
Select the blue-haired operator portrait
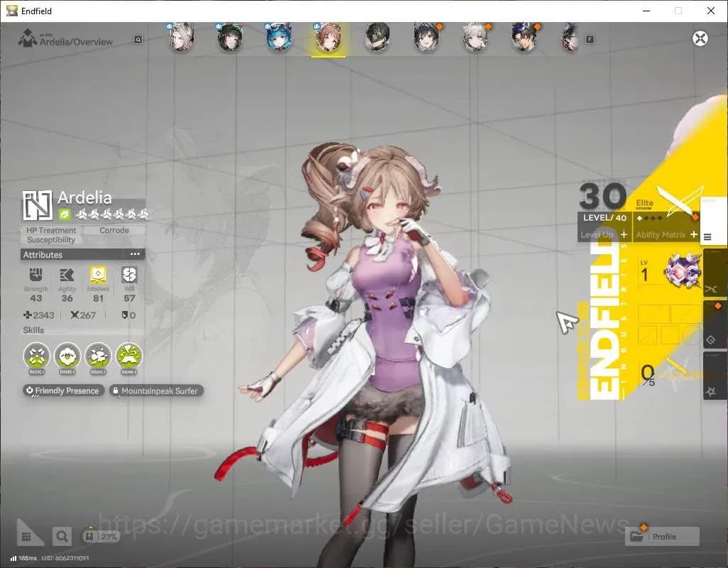pos(279,37)
